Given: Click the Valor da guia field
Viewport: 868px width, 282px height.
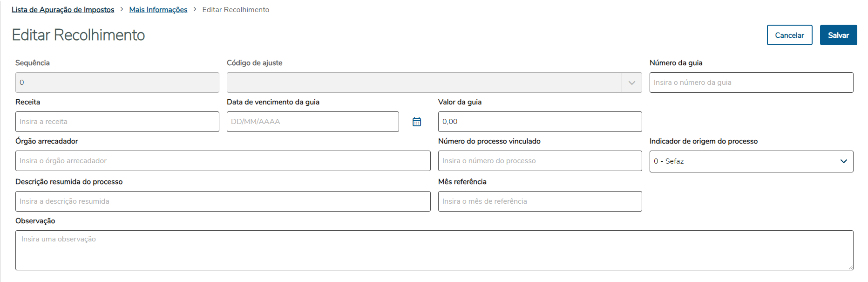Looking at the screenshot, I should [540, 122].
